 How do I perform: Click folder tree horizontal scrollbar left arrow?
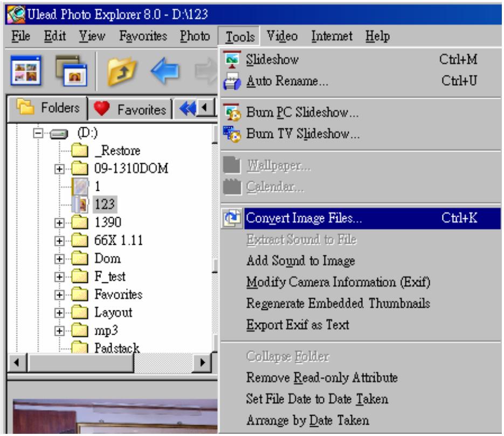17,363
